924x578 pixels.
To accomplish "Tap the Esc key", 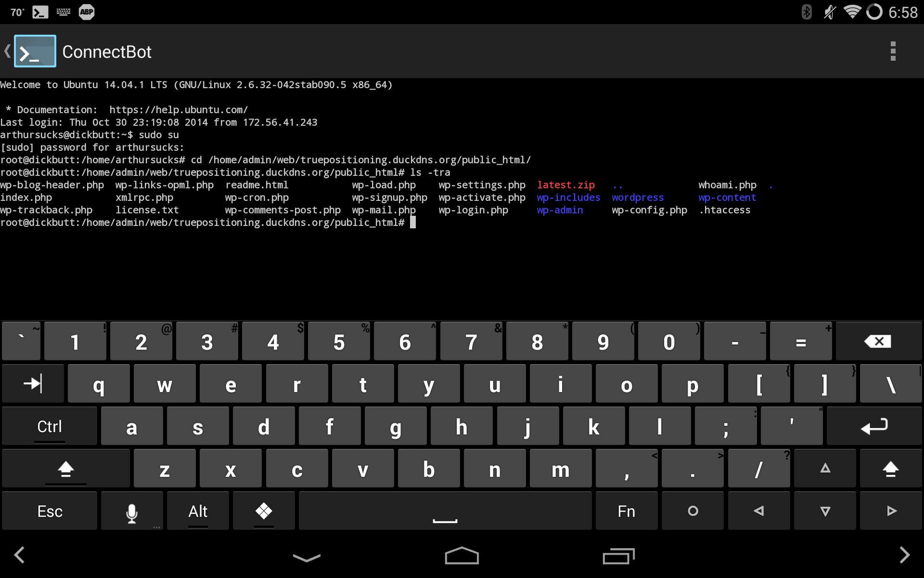I will coord(50,511).
